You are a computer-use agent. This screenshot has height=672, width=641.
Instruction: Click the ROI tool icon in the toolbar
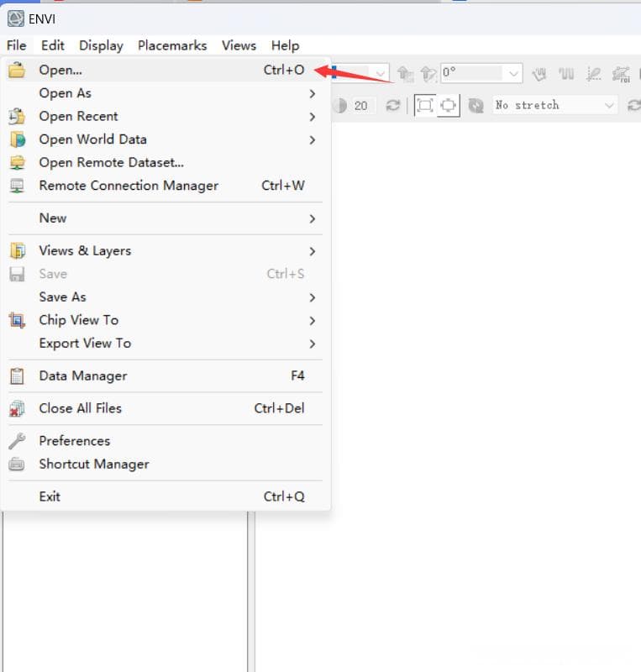point(622,74)
